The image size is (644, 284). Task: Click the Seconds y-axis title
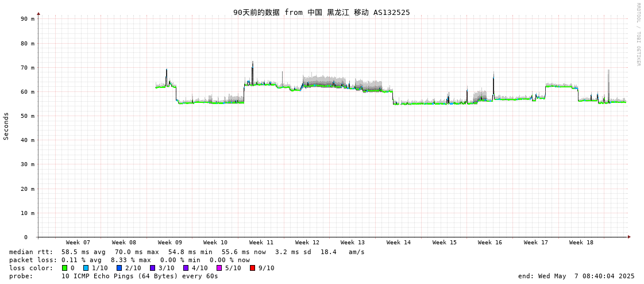pos(6,126)
